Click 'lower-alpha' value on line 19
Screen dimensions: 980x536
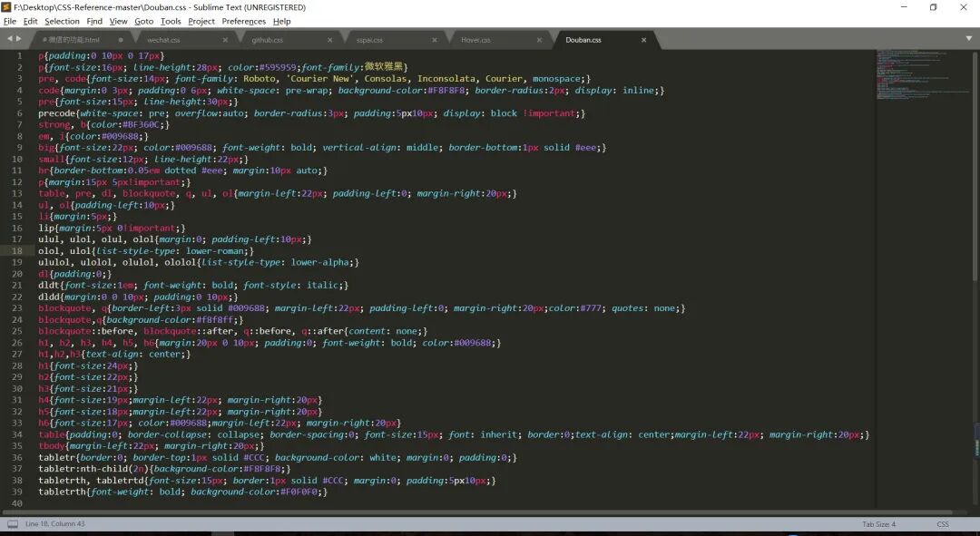click(319, 262)
